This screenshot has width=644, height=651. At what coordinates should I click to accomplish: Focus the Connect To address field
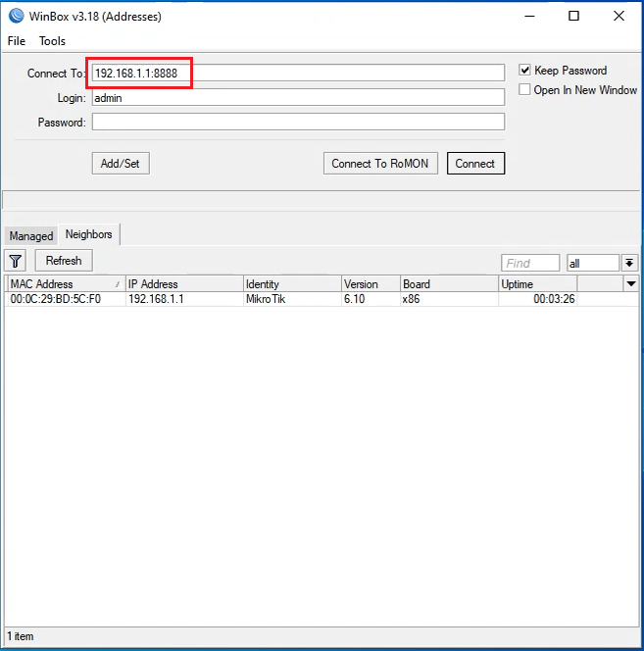point(298,74)
